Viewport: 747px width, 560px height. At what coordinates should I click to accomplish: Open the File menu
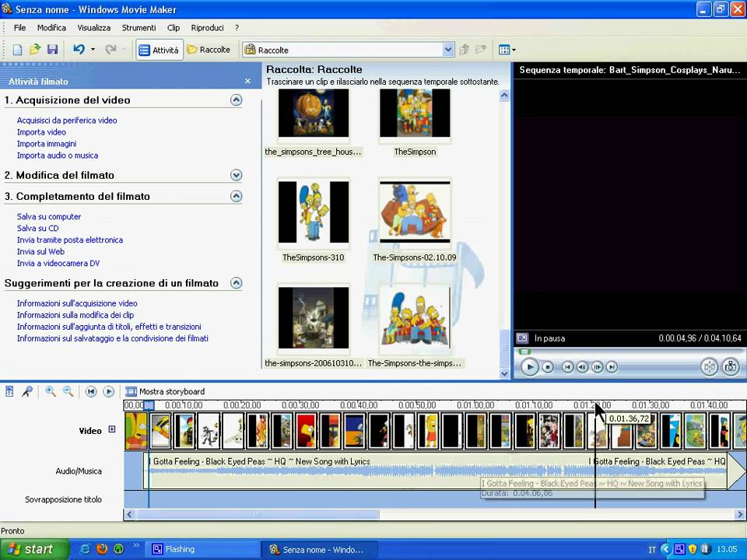(19, 28)
